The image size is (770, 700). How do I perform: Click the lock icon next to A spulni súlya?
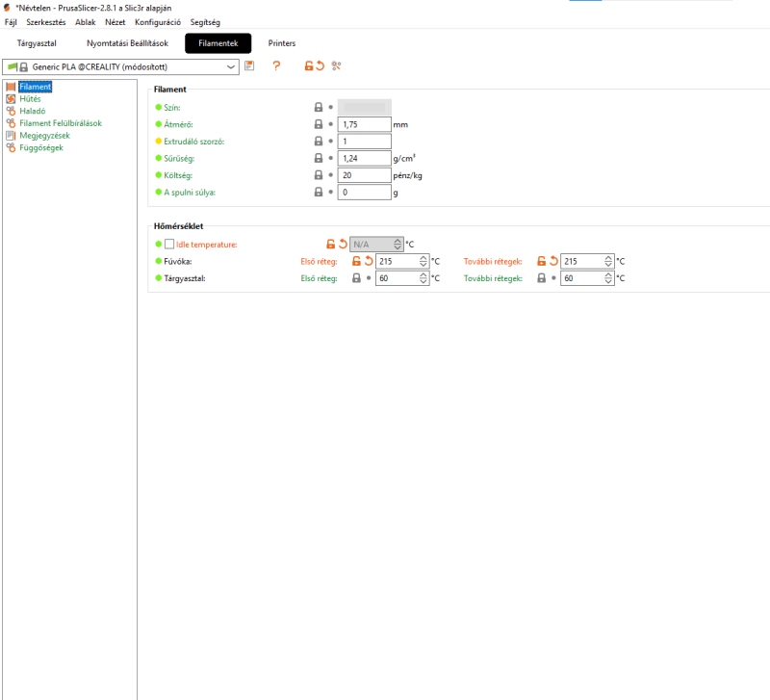coord(319,192)
